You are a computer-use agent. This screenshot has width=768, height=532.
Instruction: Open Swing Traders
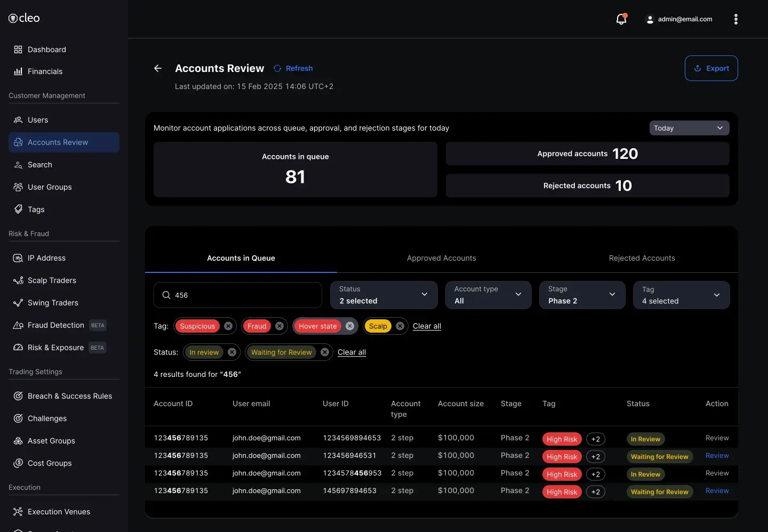click(64, 303)
